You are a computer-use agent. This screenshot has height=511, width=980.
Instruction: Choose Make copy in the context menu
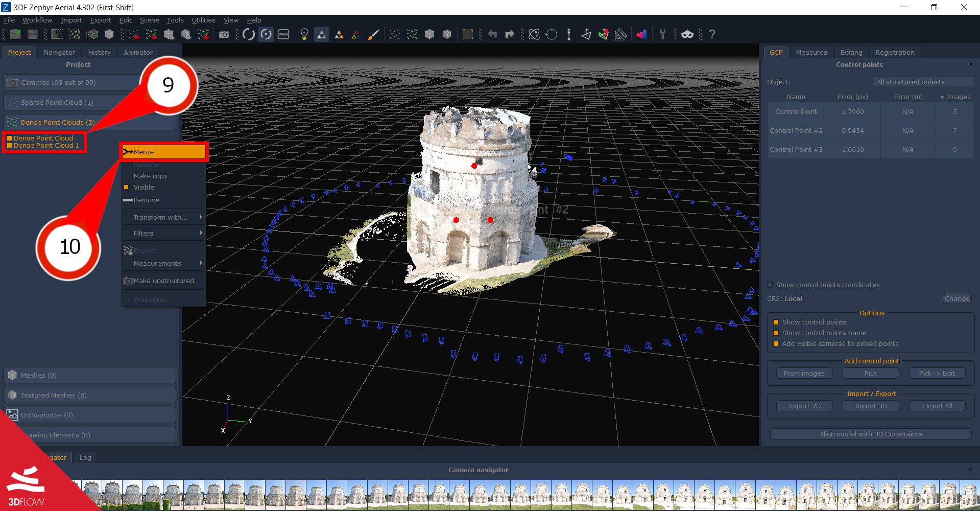[x=163, y=176]
